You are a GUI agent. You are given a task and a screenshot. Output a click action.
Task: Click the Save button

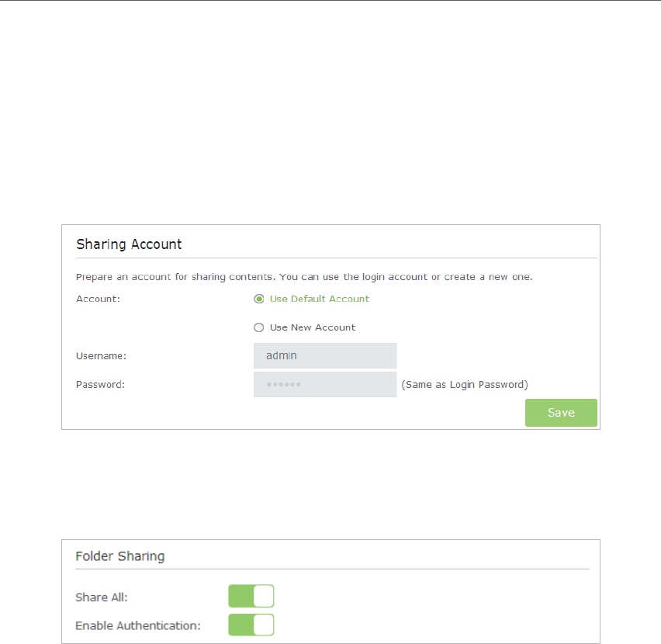(x=561, y=413)
